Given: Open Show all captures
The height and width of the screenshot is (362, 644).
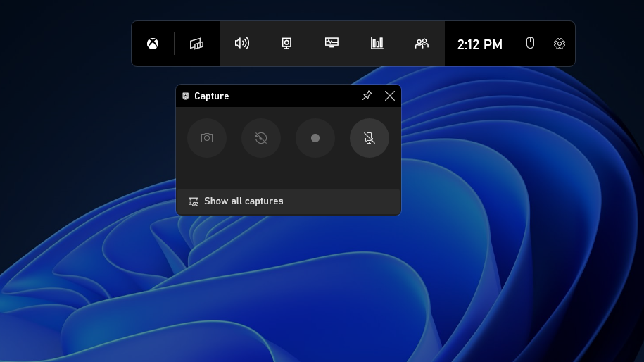Looking at the screenshot, I should point(289,201).
